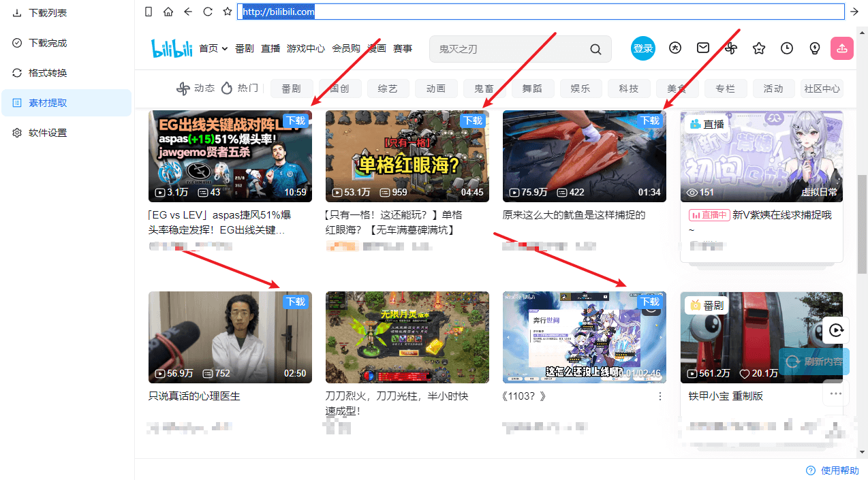Open the EG vs LEV video thumbnail

click(230, 157)
